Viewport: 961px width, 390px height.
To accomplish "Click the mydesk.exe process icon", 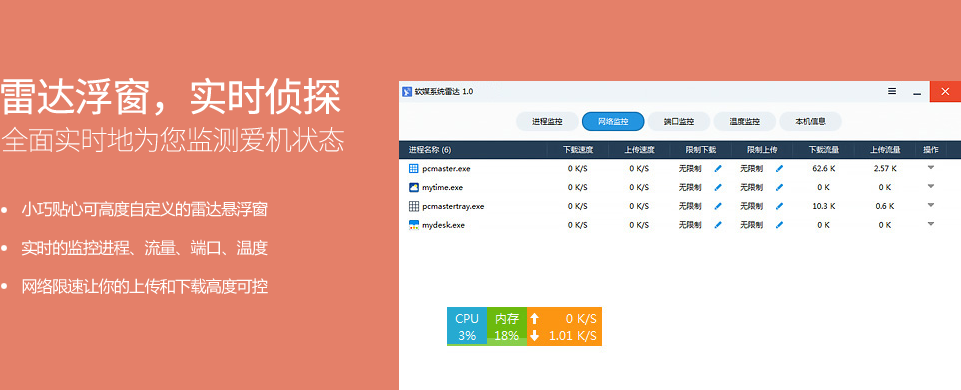I will 414,225.
